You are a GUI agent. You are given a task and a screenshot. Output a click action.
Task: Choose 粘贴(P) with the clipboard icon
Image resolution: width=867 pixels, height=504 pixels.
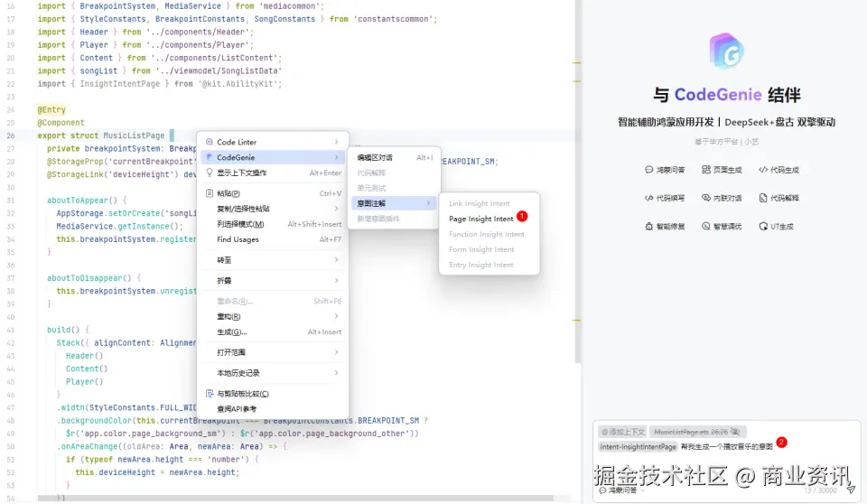(x=273, y=193)
